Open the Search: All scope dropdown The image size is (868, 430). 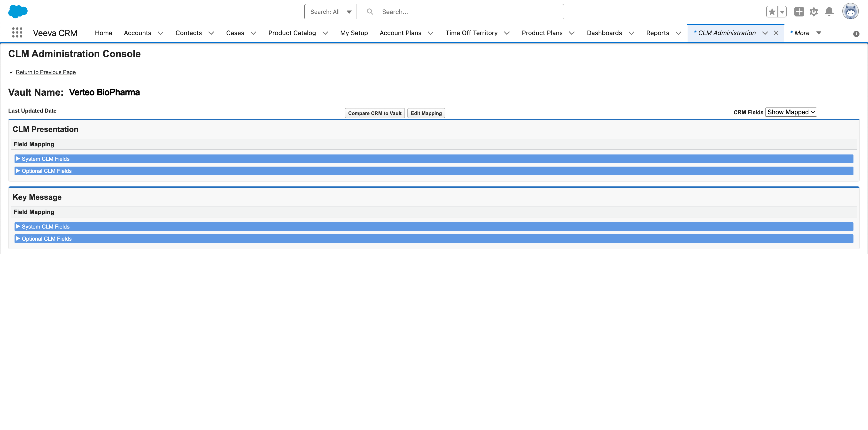pyautogui.click(x=330, y=12)
